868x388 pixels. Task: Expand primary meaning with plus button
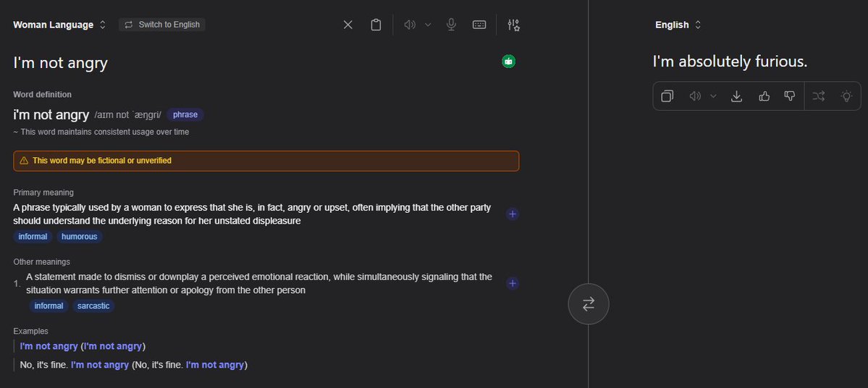click(513, 214)
